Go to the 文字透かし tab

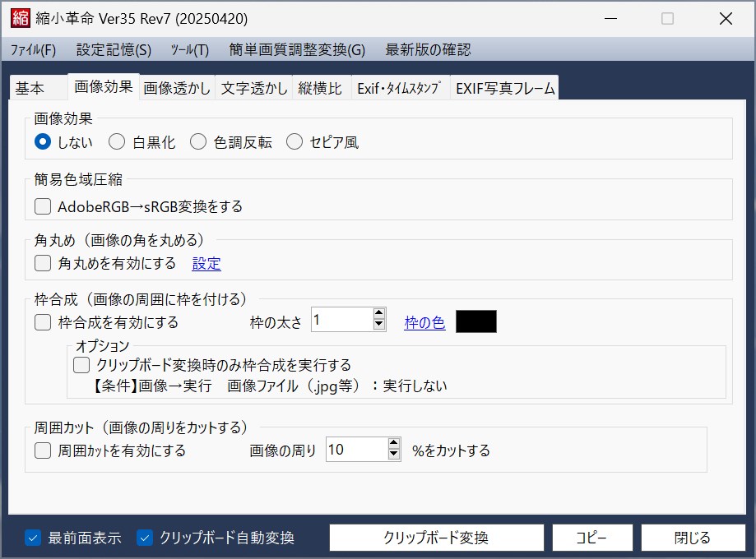click(x=254, y=88)
